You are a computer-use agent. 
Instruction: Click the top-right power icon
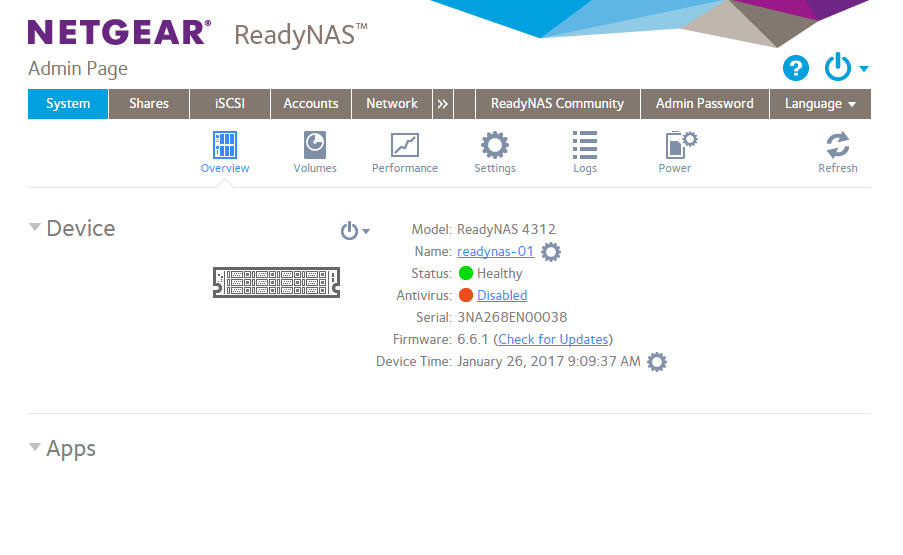click(x=837, y=67)
